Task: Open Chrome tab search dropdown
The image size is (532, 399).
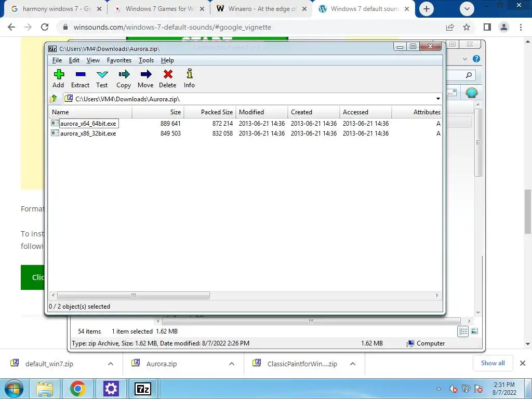Action: (x=467, y=9)
